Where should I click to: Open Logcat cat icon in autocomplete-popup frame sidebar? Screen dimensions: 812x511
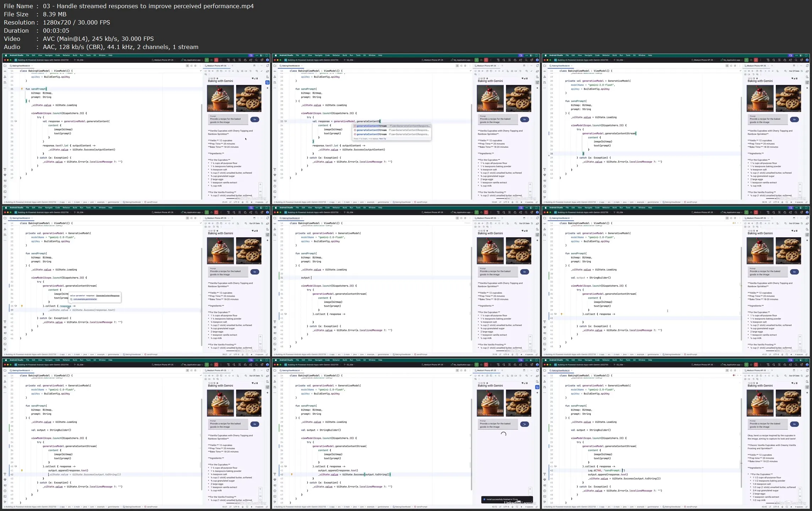point(275,181)
